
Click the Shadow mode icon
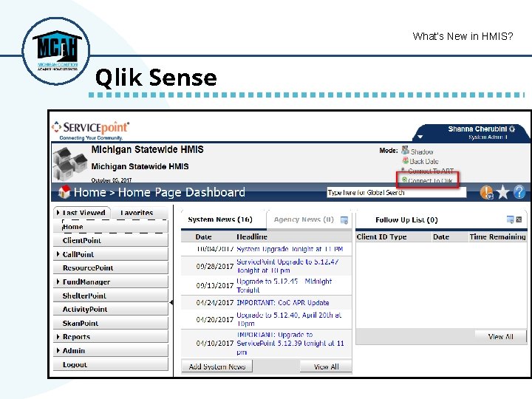click(x=405, y=150)
